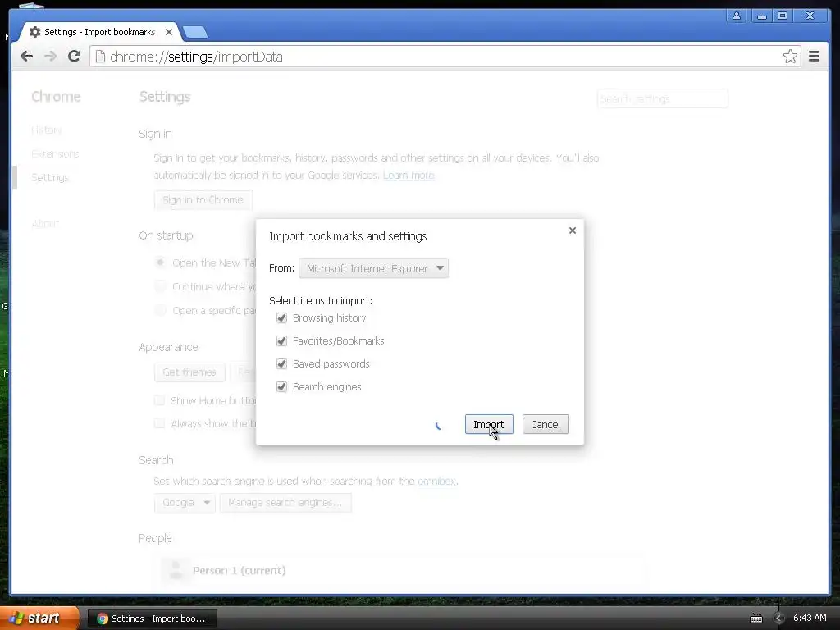Click Sign in to Chrome button

203,200
